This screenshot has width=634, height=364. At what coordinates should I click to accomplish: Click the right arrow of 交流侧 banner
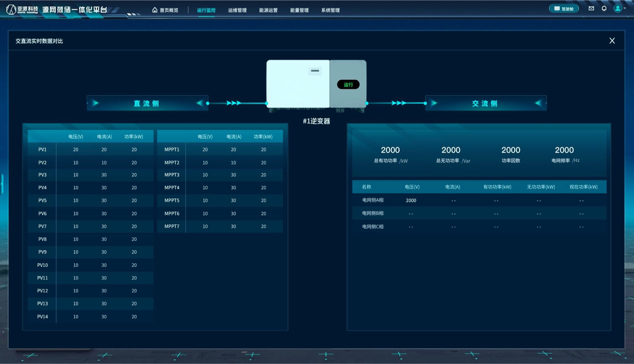(x=538, y=103)
